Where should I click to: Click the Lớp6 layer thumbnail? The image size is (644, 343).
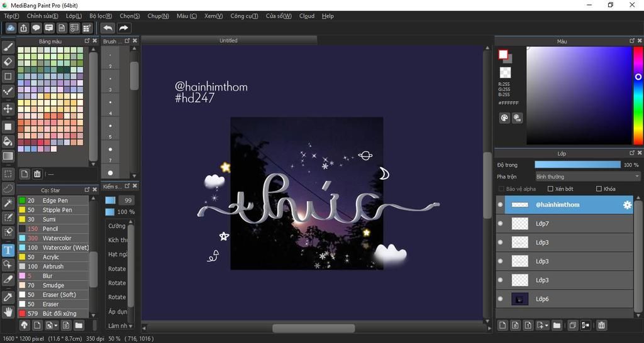click(x=519, y=299)
